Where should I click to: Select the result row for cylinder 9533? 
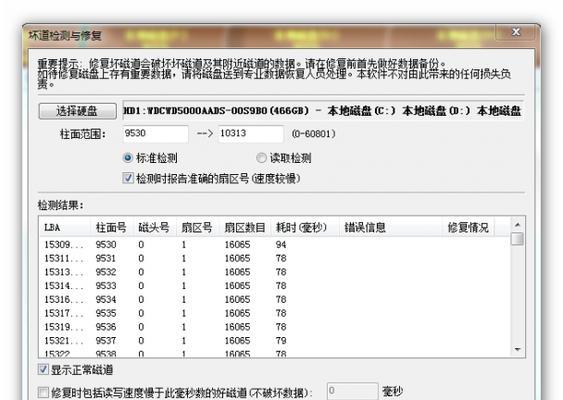[x=275, y=286]
